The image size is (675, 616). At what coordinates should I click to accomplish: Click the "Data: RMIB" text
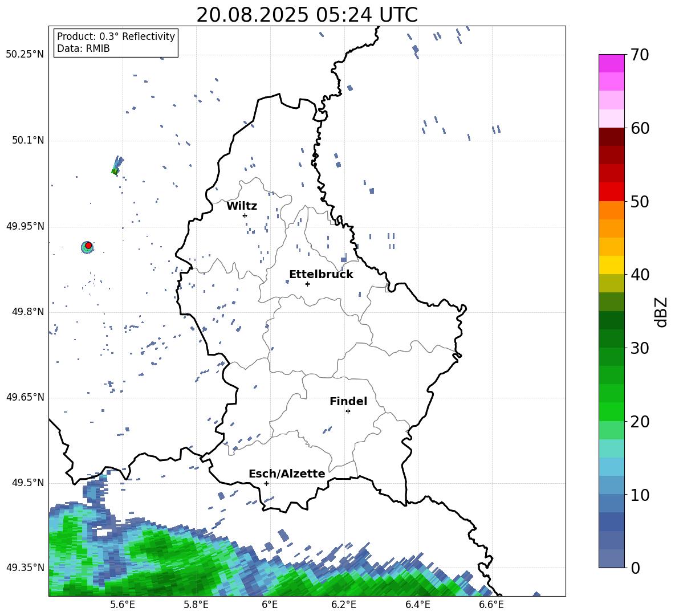[x=83, y=48]
